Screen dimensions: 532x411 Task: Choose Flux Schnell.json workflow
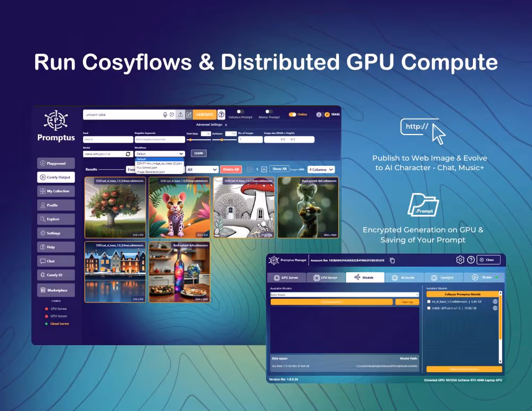[160, 167]
